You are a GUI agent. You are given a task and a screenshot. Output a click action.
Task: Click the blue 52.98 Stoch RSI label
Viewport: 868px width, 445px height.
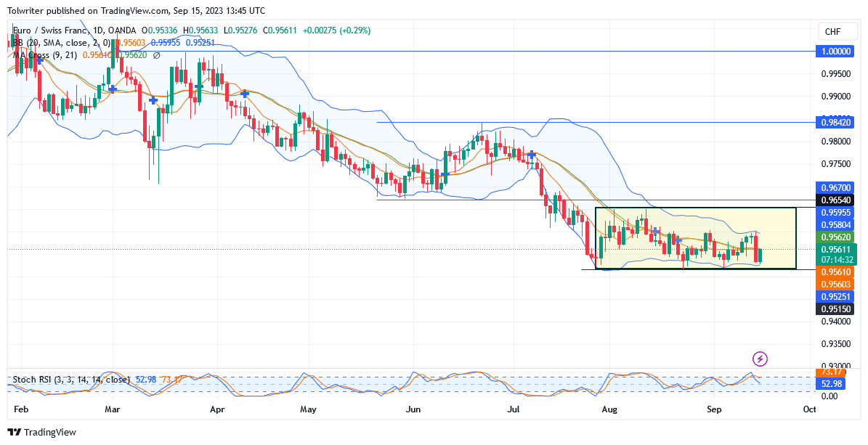829,383
